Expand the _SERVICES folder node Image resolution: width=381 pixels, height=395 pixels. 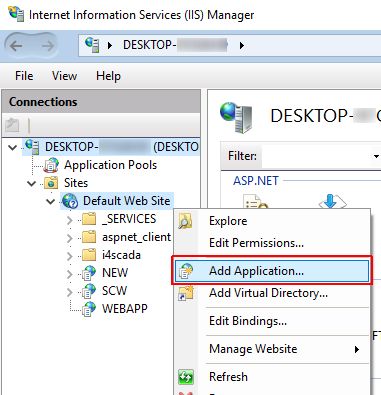click(70, 220)
